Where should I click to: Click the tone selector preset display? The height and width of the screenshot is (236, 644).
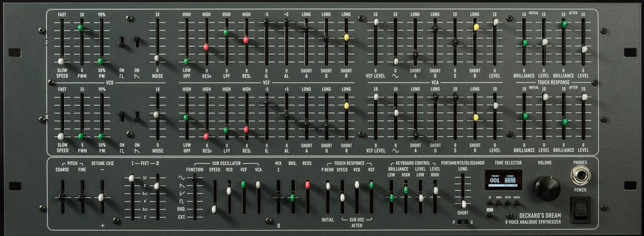[503, 179]
